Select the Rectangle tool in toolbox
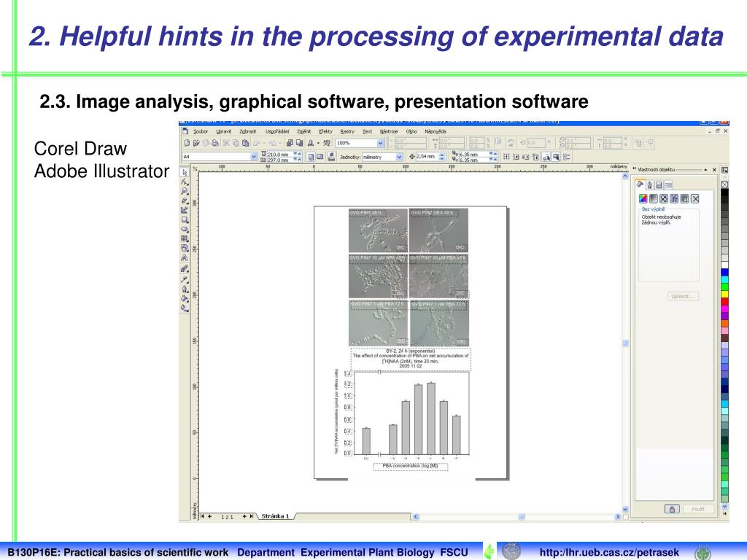This screenshot has width=747, height=560. pyautogui.click(x=185, y=219)
